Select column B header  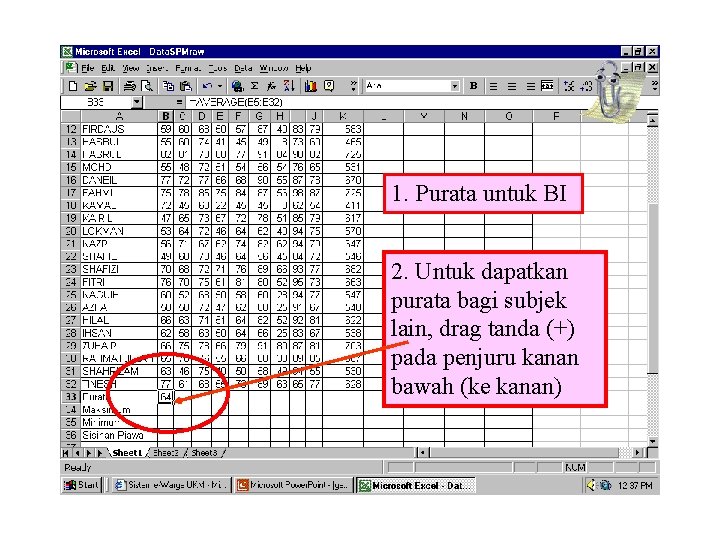point(165,116)
